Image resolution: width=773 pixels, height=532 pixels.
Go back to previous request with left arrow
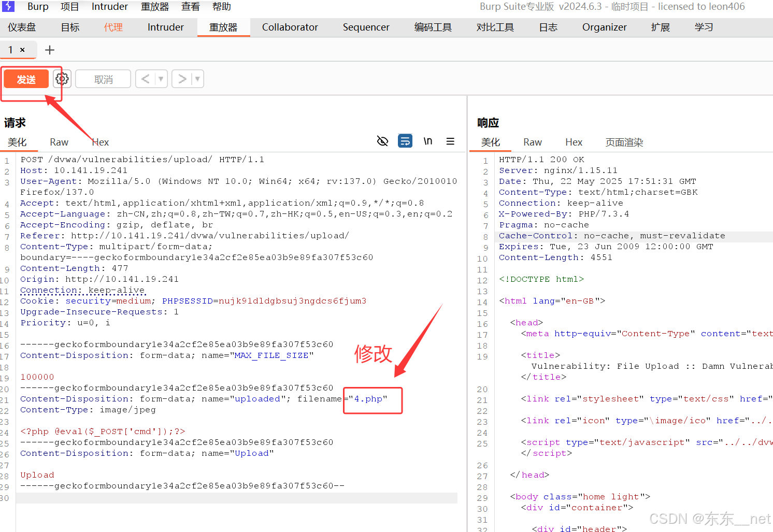coord(145,79)
